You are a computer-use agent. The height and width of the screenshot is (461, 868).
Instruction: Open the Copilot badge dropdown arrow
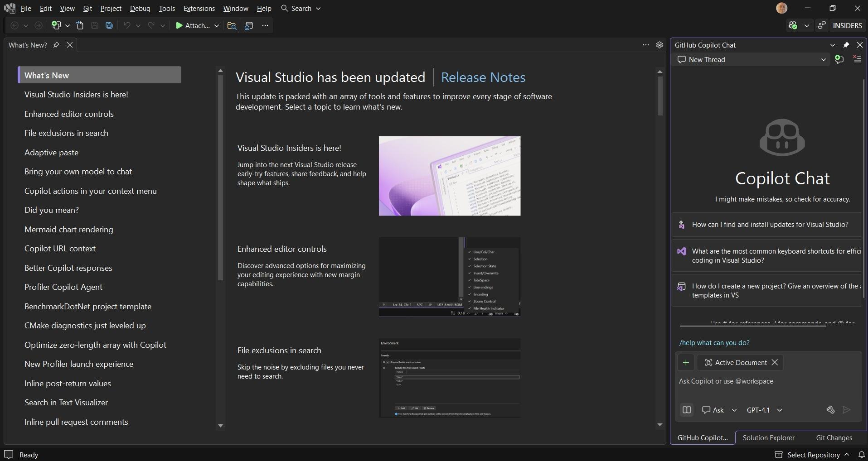806,26
